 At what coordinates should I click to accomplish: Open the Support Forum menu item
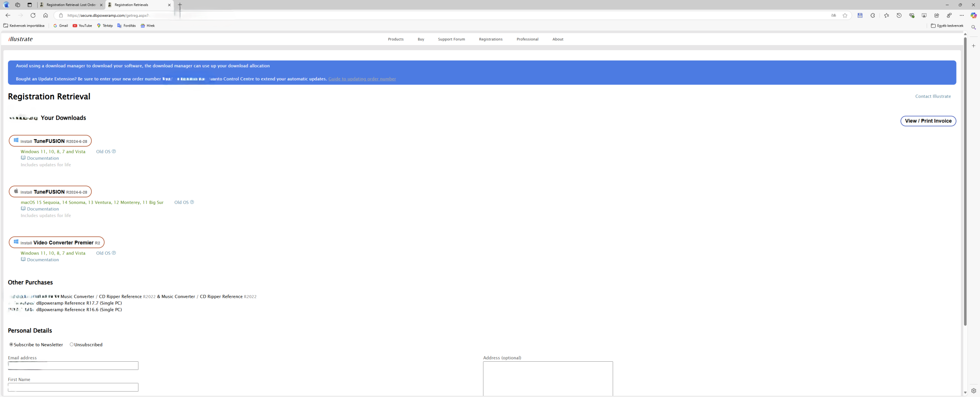451,39
